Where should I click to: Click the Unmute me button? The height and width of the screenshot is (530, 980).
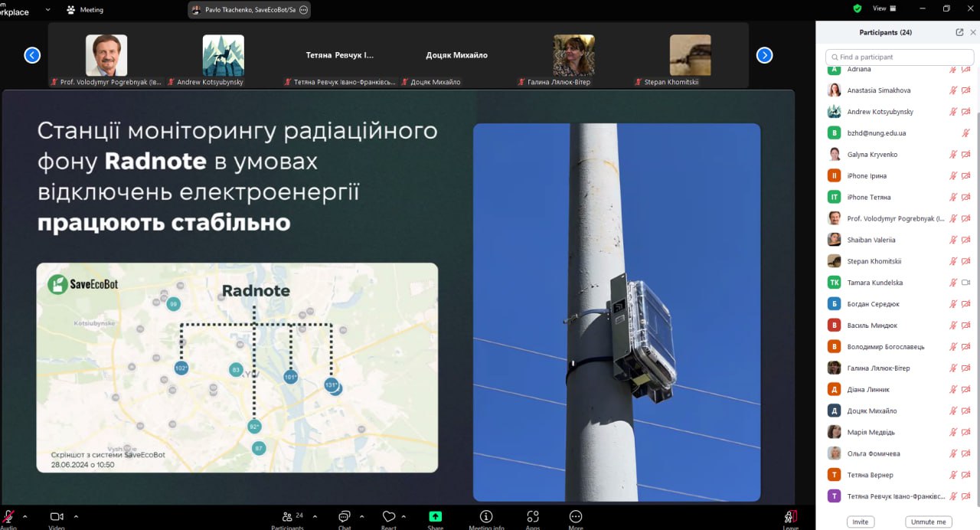(x=928, y=522)
